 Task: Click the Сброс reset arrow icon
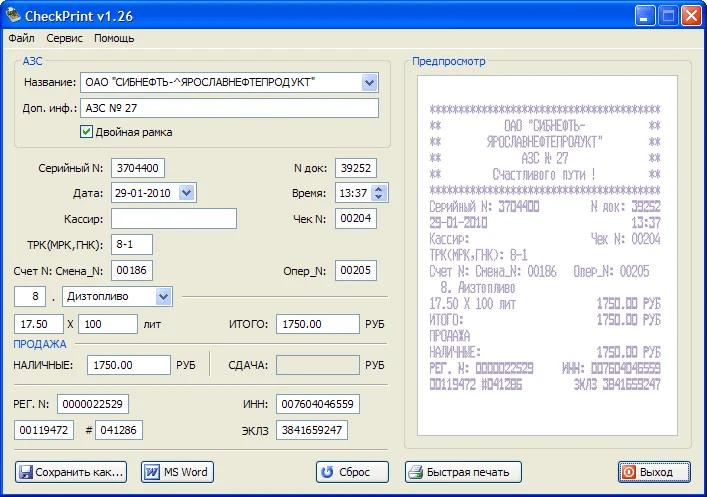[x=326, y=472]
